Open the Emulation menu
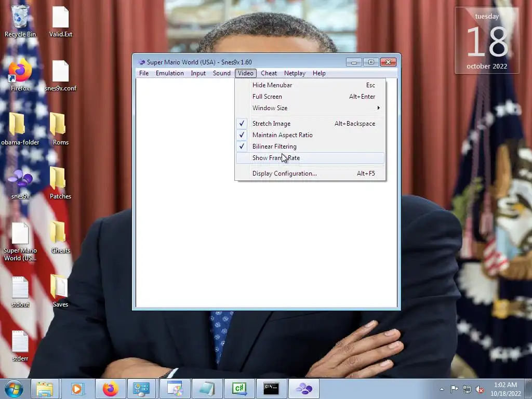This screenshot has height=399, width=532. (x=170, y=73)
